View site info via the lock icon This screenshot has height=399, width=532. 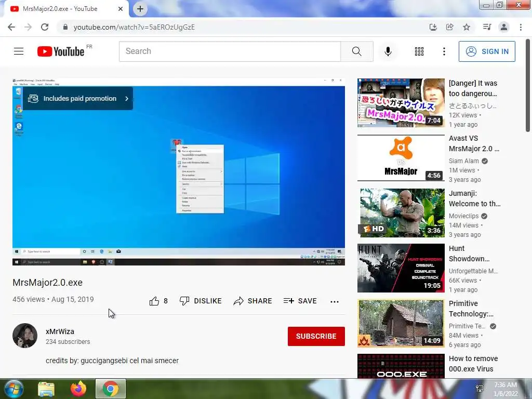click(x=65, y=27)
